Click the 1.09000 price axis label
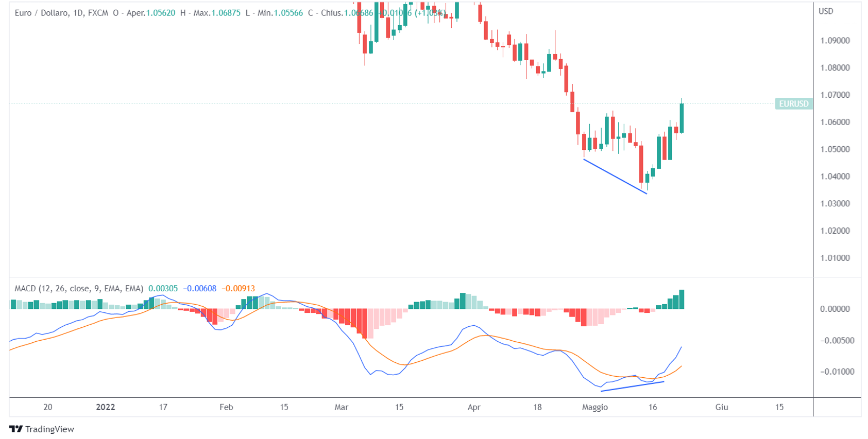Screen dimensions: 868x439 tap(835, 41)
